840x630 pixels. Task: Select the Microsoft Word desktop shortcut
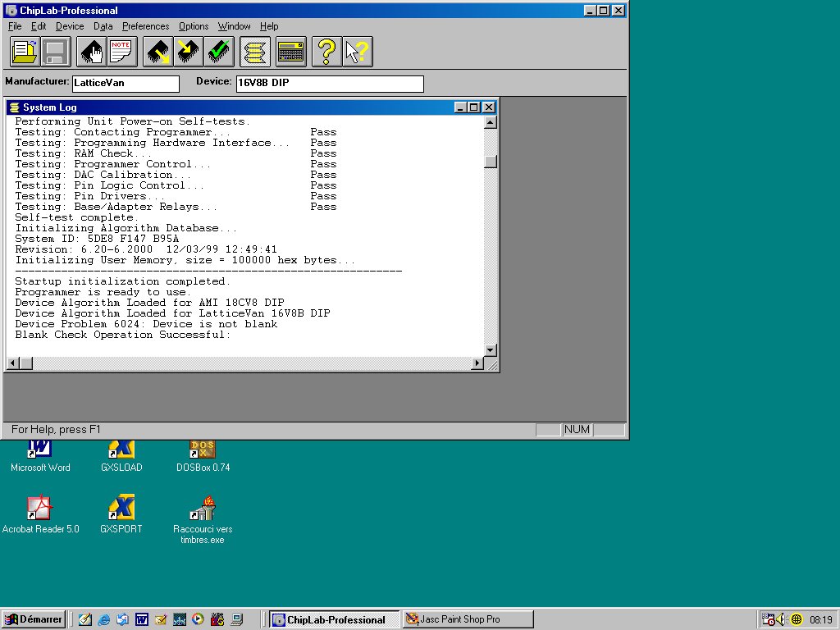40,455
